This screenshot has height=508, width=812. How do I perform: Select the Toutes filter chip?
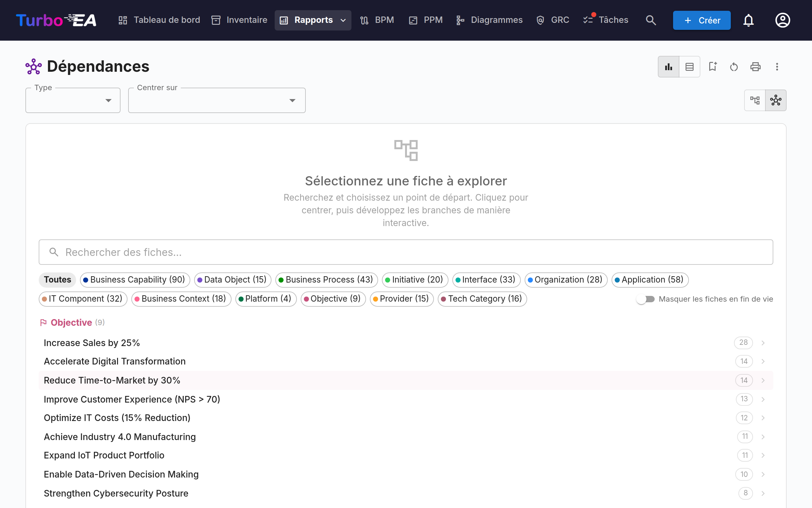coord(57,280)
